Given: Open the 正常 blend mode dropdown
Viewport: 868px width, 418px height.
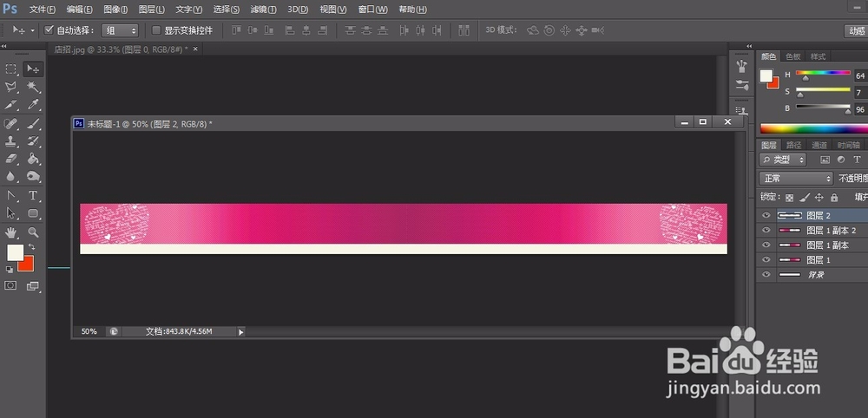Looking at the screenshot, I should tap(796, 179).
